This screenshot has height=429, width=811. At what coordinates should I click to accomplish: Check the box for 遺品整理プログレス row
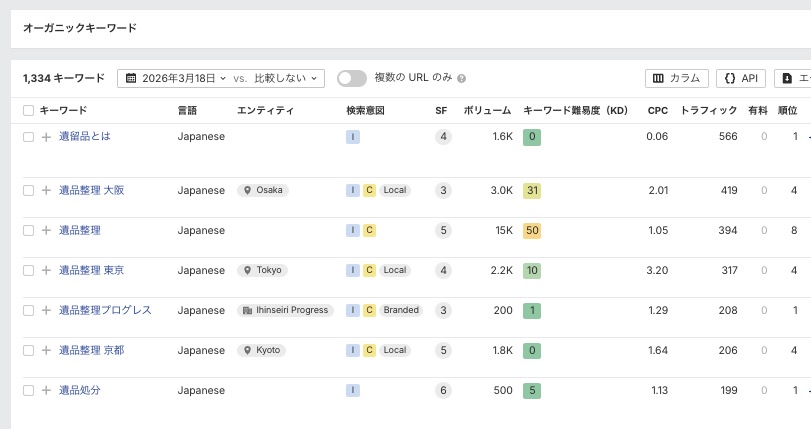point(28,310)
